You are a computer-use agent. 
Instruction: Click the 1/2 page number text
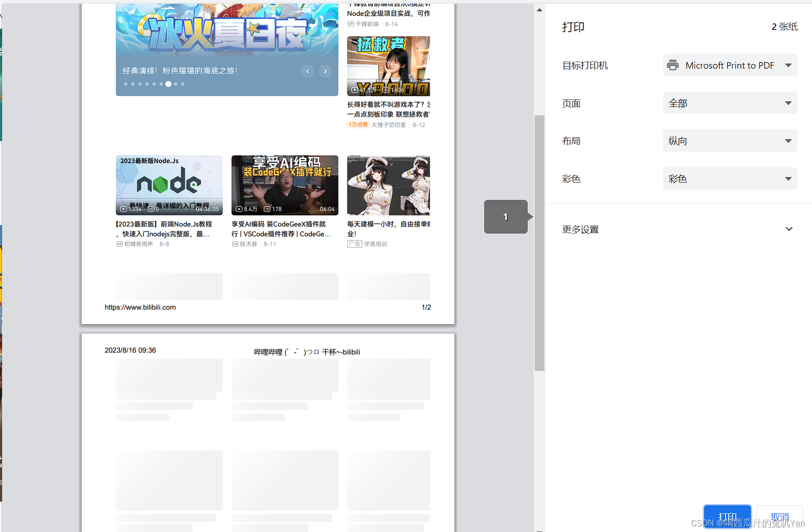[426, 307]
